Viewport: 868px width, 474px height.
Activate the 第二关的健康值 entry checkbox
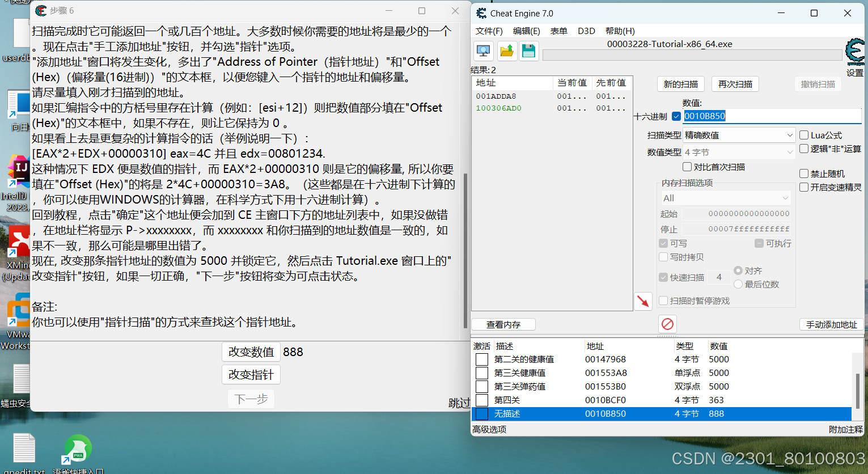482,359
